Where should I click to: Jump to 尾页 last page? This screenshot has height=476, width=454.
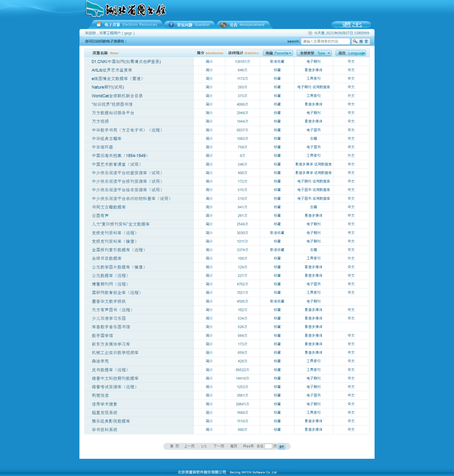(x=234, y=446)
